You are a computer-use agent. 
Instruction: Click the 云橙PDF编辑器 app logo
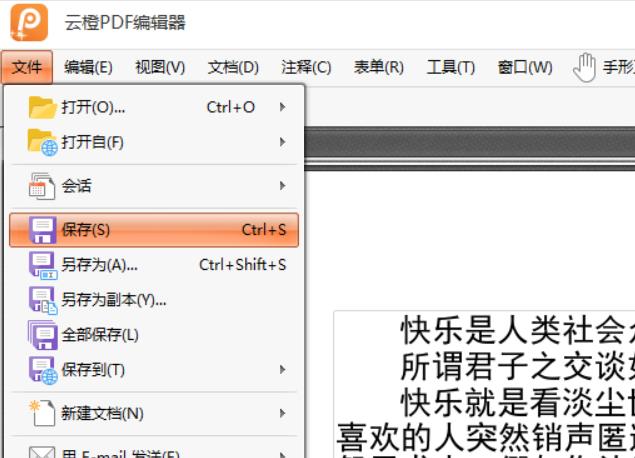click(x=29, y=22)
